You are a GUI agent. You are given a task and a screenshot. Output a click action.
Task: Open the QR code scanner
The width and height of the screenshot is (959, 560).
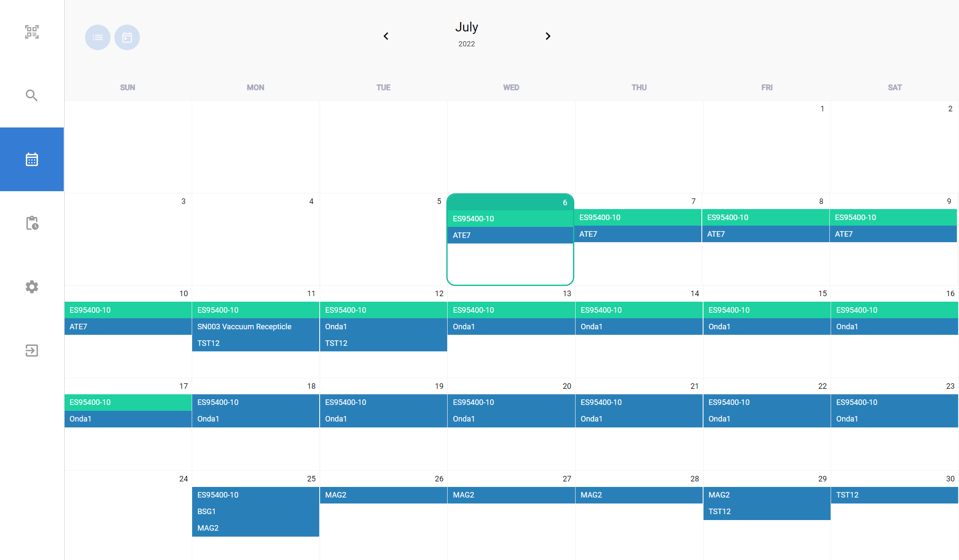pos(32,32)
